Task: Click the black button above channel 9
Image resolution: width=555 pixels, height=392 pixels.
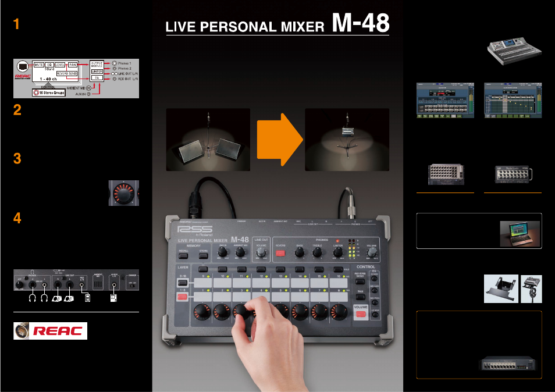Action: pos(203,269)
